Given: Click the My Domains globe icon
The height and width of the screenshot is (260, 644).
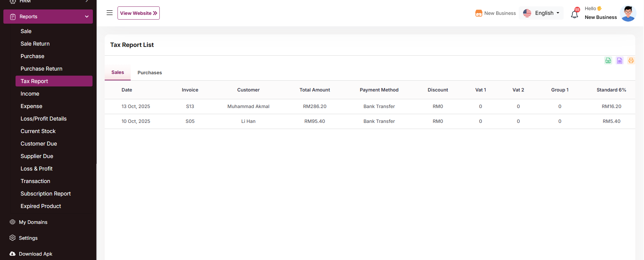Looking at the screenshot, I should [12, 222].
